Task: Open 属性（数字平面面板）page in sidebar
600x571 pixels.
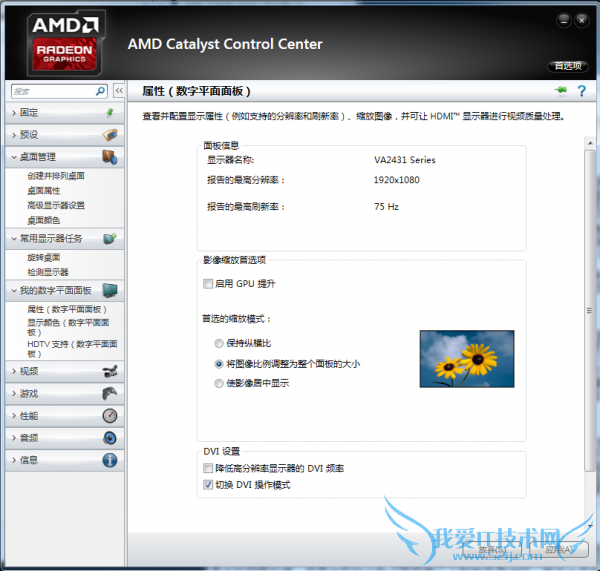Action: pos(67,309)
